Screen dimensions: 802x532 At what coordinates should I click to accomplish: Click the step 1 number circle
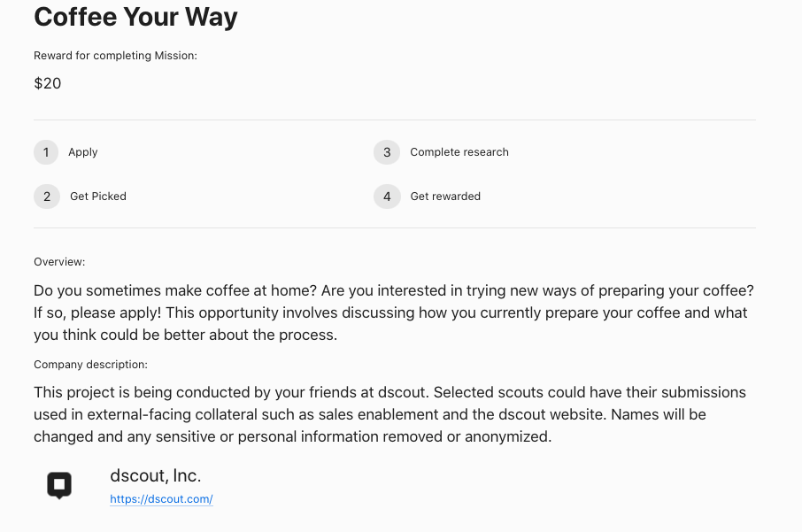46,152
